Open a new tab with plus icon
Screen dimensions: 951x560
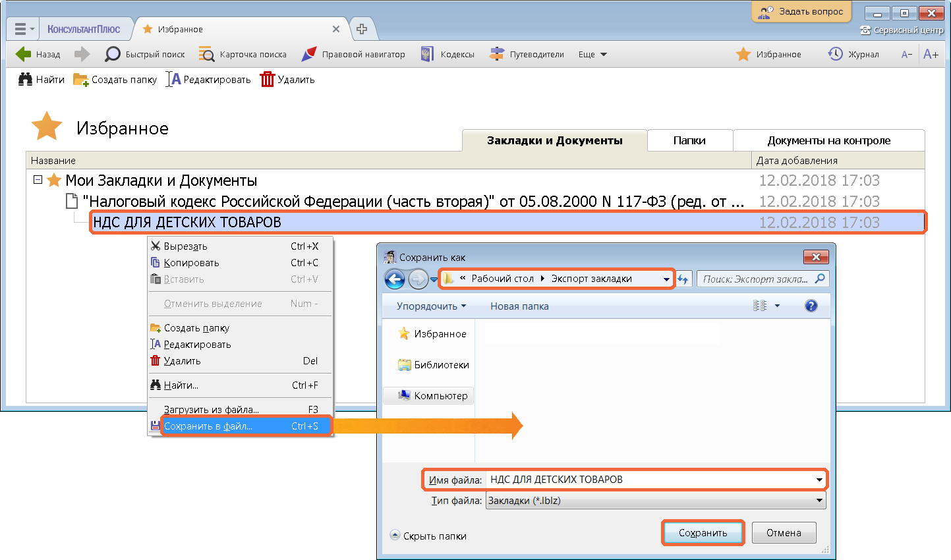(362, 29)
